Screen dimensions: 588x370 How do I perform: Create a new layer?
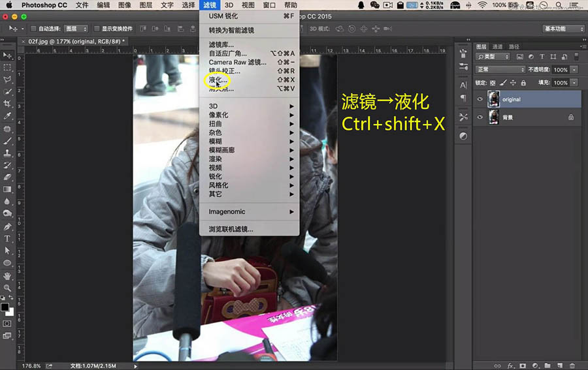560,366
